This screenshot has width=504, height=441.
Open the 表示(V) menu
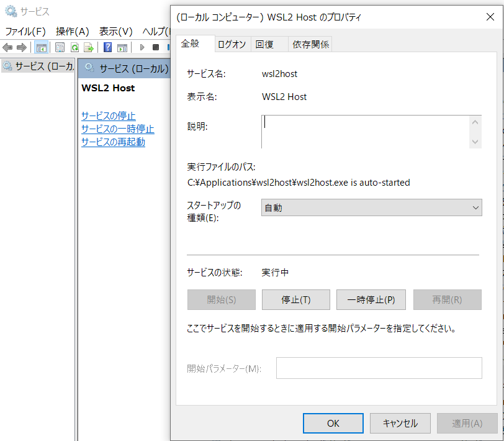click(115, 32)
